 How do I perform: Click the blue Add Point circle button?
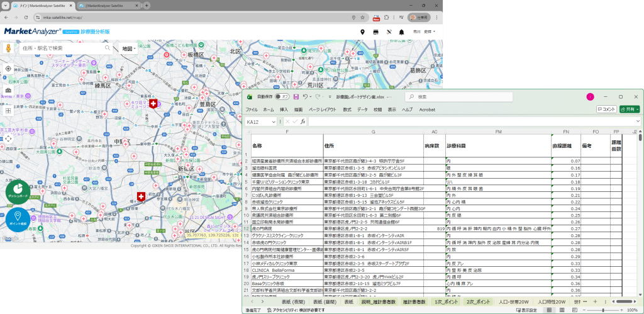[x=18, y=220]
